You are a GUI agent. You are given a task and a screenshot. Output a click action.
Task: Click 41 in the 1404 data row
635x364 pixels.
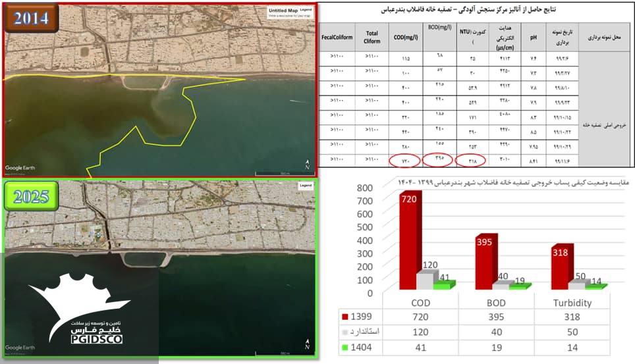coord(420,348)
